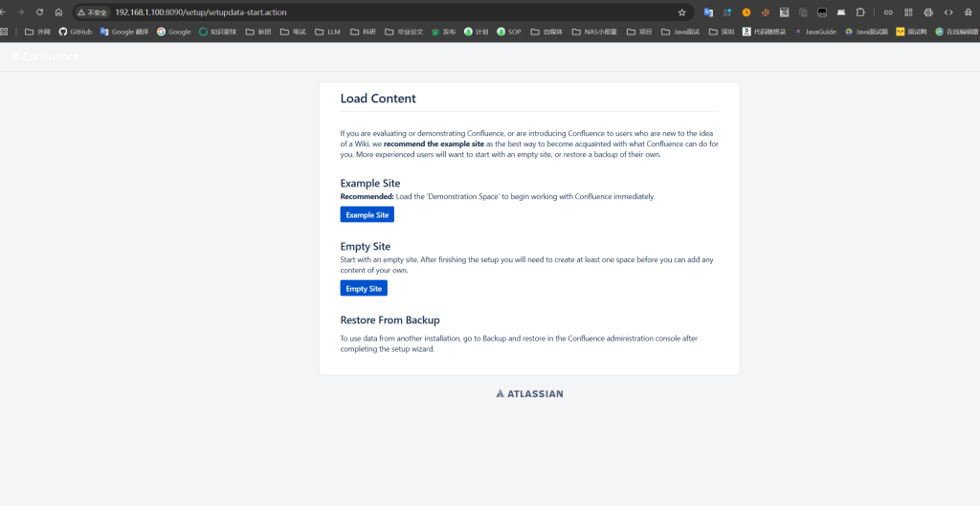Open the '深圳' bookmark folder
Viewport: 980px width, 506px height.
[x=722, y=32]
